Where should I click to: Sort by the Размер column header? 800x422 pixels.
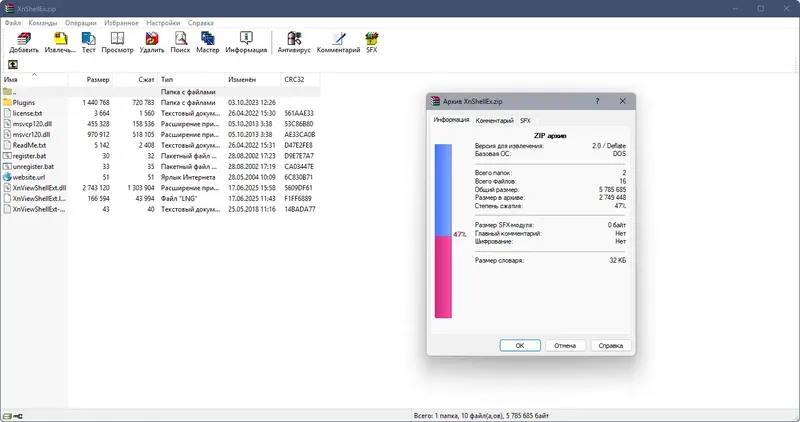[90, 80]
